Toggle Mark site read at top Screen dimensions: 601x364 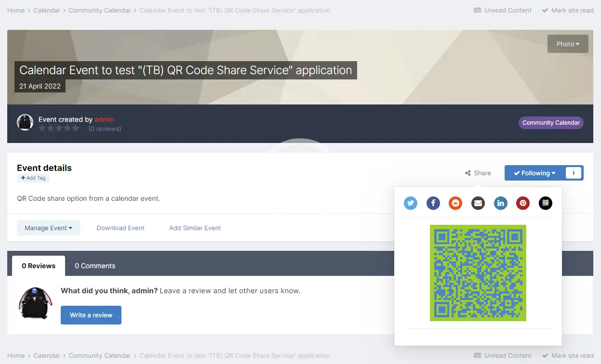(568, 11)
